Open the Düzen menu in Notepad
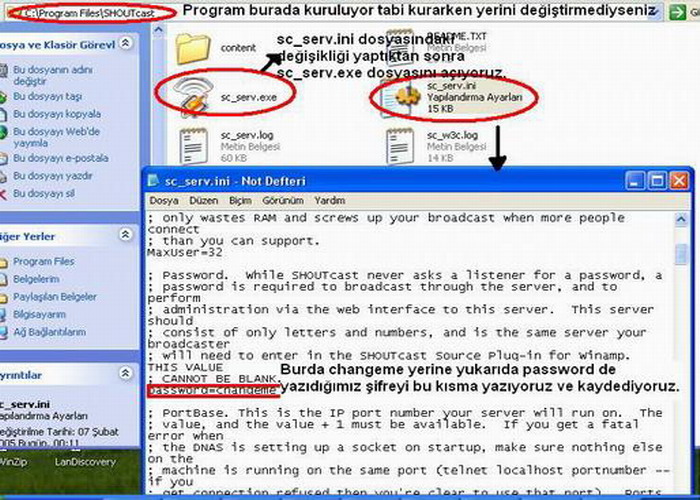Screen dimensions: 700x500 (204, 201)
